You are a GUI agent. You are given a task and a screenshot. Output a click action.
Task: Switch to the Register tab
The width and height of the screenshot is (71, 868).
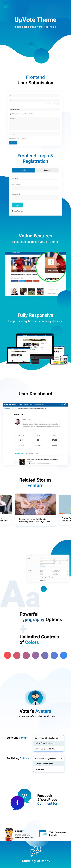point(47,170)
